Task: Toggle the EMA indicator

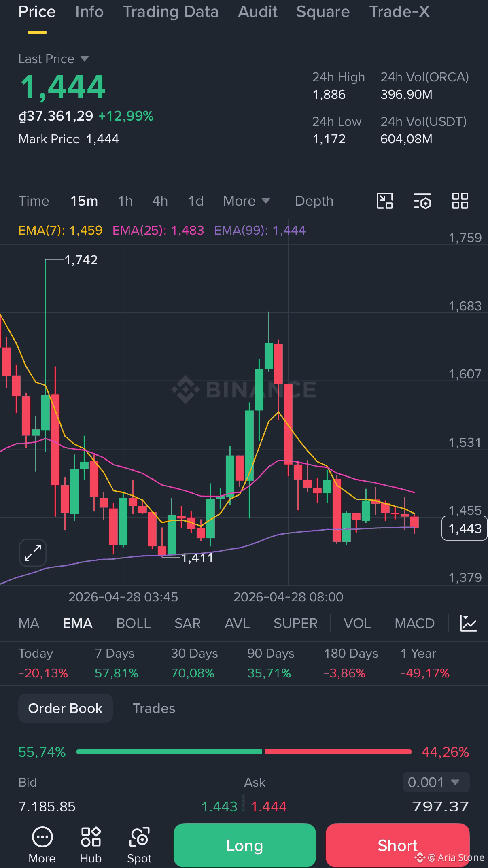Action: coord(78,623)
